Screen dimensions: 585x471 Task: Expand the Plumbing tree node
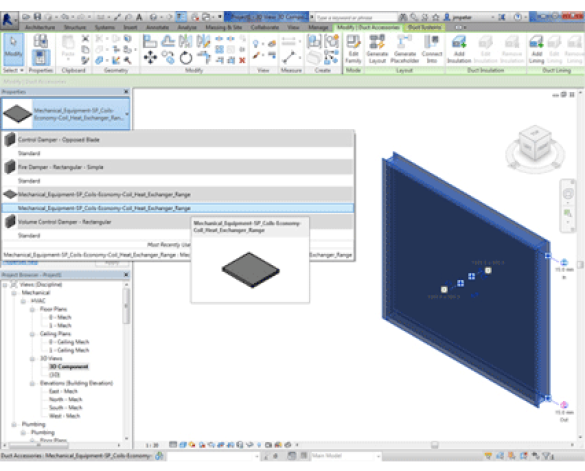14,424
